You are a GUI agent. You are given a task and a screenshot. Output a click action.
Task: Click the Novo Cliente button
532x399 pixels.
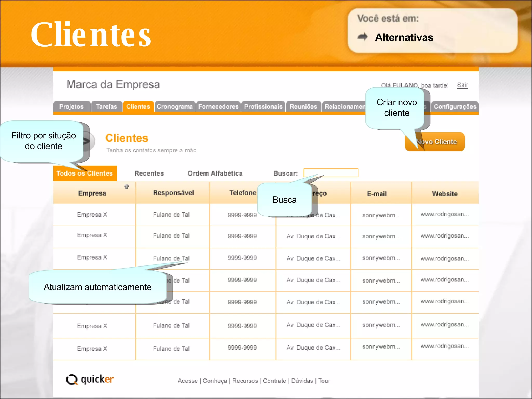(435, 142)
